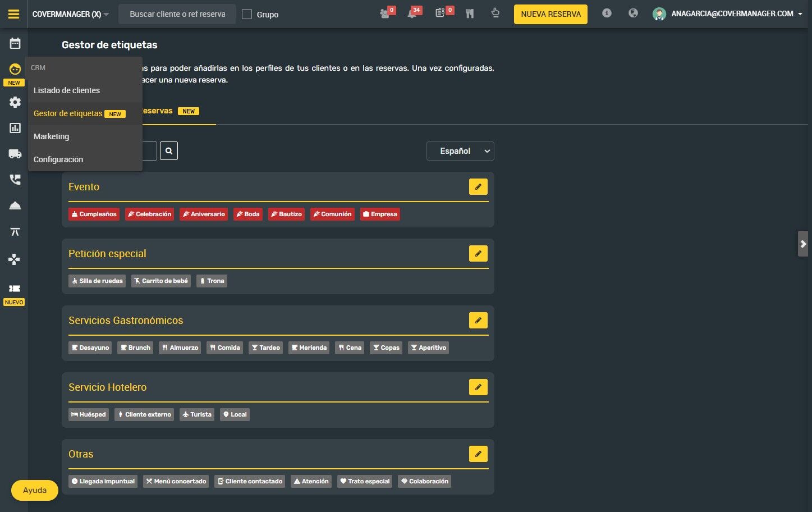Click the delivery truck sidebar icon
812x512 pixels.
pos(15,154)
